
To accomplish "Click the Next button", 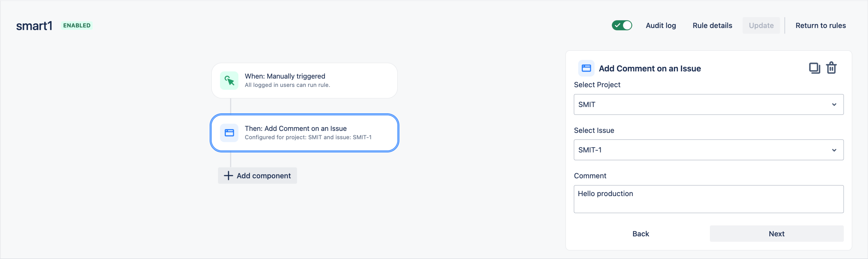I will coord(776,234).
